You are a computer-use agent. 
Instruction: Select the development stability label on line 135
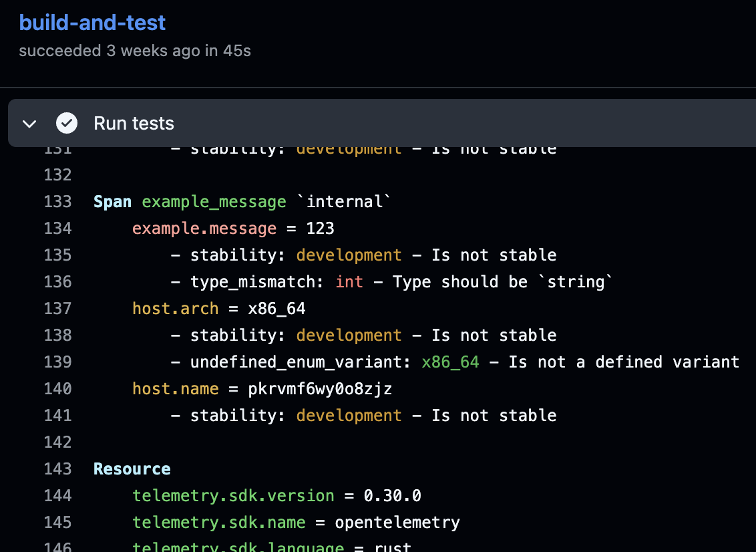[349, 255]
